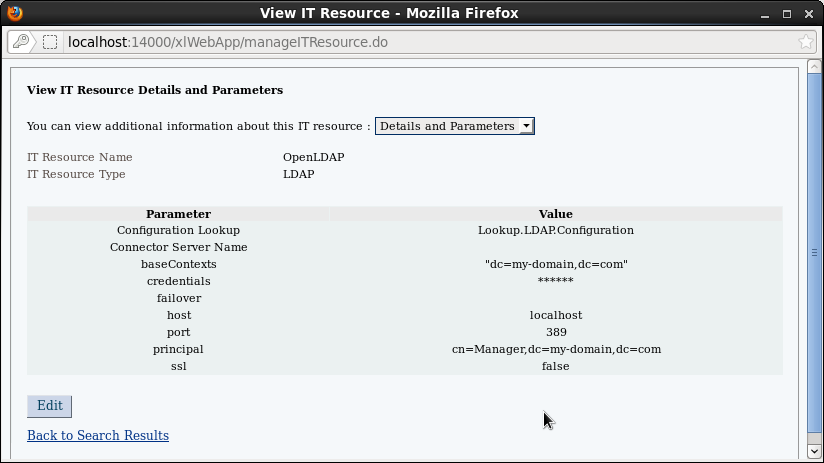Click the scrollbar up arrow

pyautogui.click(x=815, y=71)
